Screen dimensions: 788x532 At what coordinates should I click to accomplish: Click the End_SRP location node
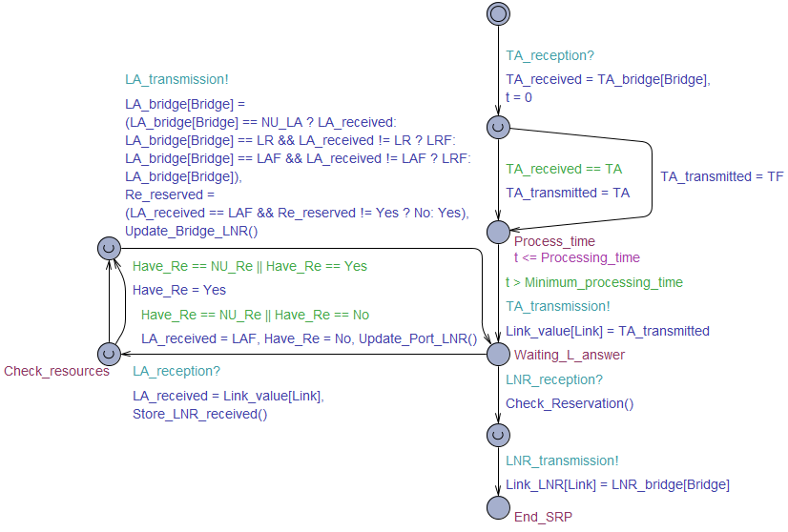498,507
